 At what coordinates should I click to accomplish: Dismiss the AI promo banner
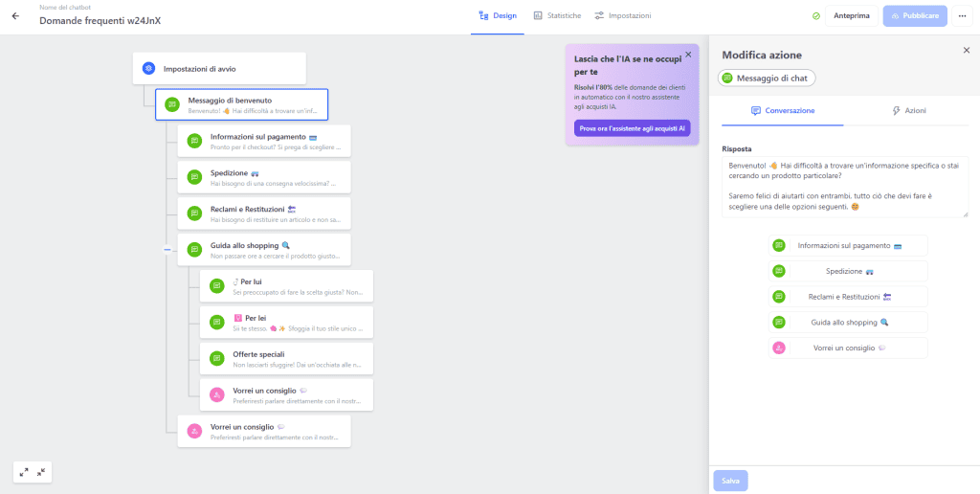pyautogui.click(x=688, y=55)
